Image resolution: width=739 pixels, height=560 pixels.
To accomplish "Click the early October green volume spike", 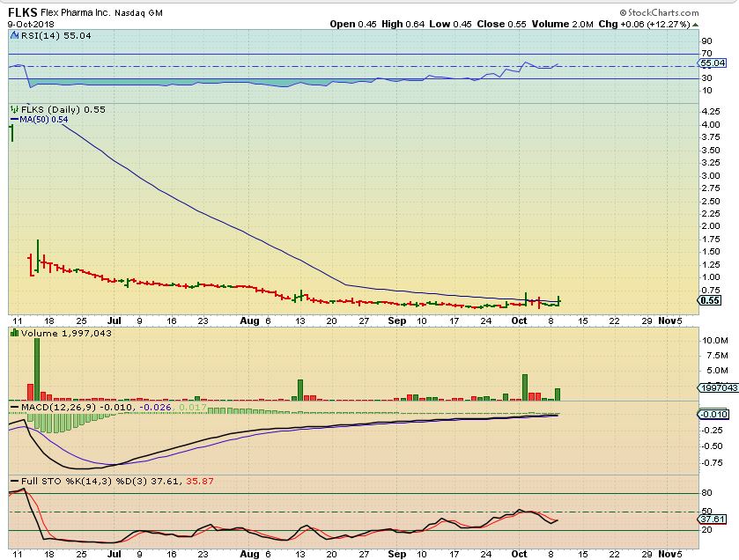I will tap(525, 387).
